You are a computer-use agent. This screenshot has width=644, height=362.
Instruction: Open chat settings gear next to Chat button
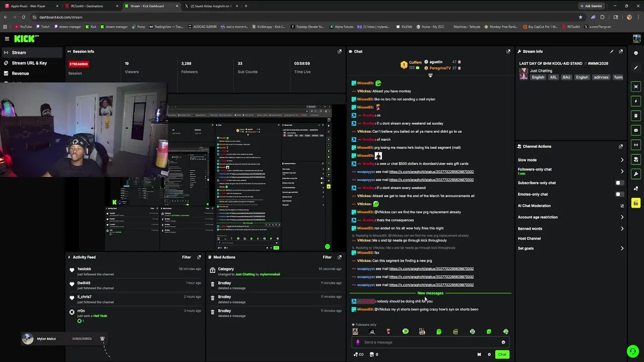coord(489,354)
